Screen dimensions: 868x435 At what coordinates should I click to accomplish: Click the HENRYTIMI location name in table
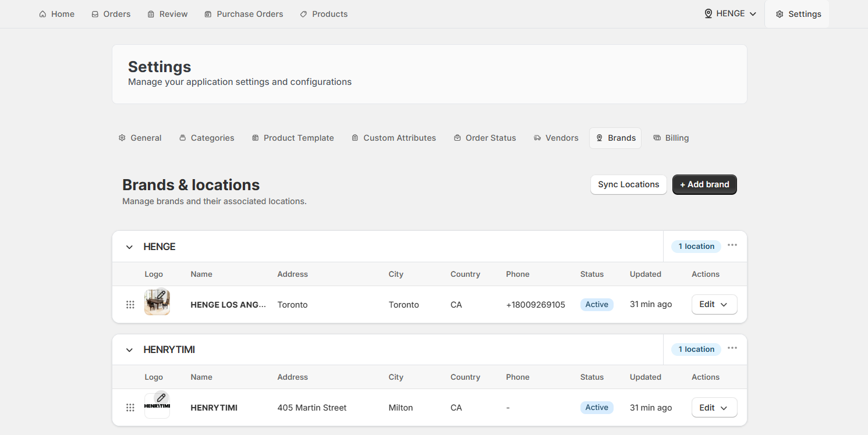click(x=214, y=408)
